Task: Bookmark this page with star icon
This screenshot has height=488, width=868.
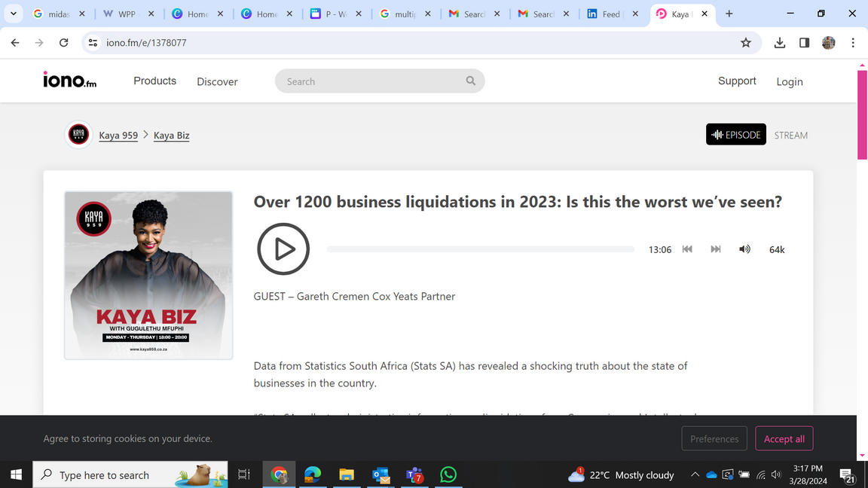Action: [746, 43]
